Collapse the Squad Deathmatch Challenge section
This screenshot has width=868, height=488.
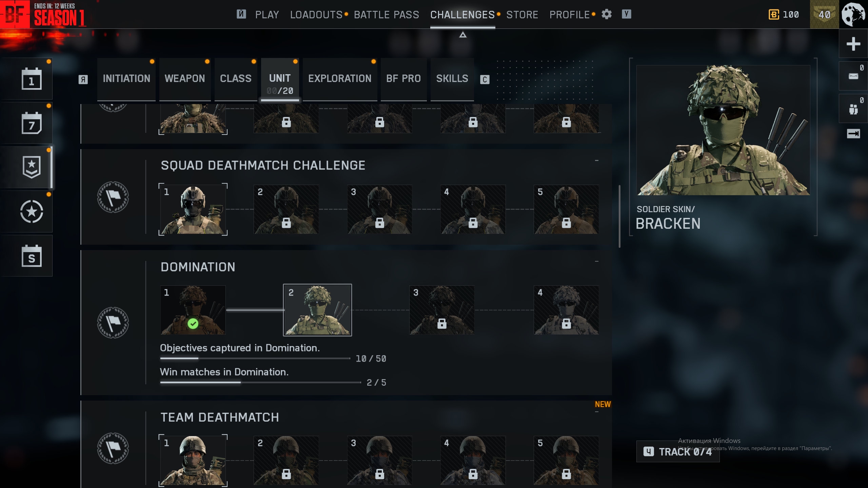596,160
